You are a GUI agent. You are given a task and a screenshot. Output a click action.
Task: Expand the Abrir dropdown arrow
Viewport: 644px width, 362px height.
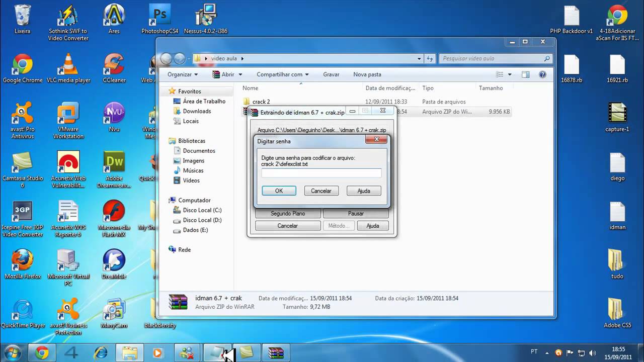(x=239, y=74)
